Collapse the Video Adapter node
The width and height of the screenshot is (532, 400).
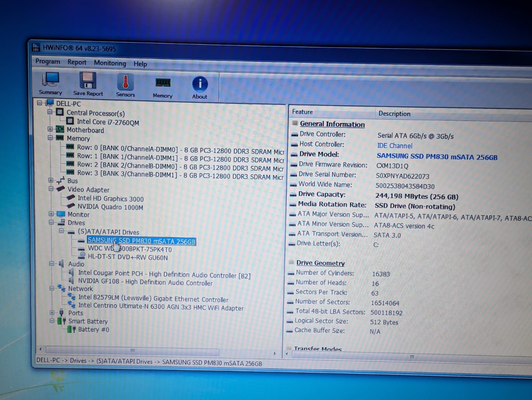tap(51, 188)
